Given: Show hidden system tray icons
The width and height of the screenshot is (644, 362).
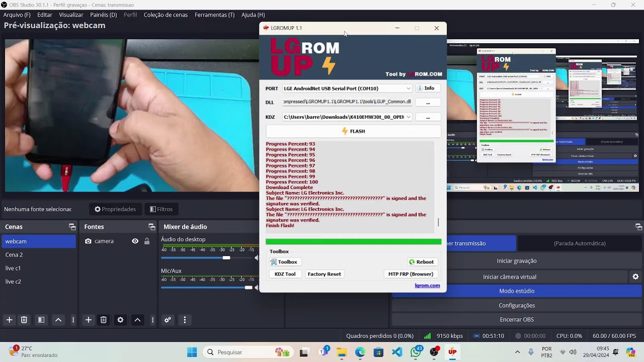Looking at the screenshot, I should coord(517,352).
